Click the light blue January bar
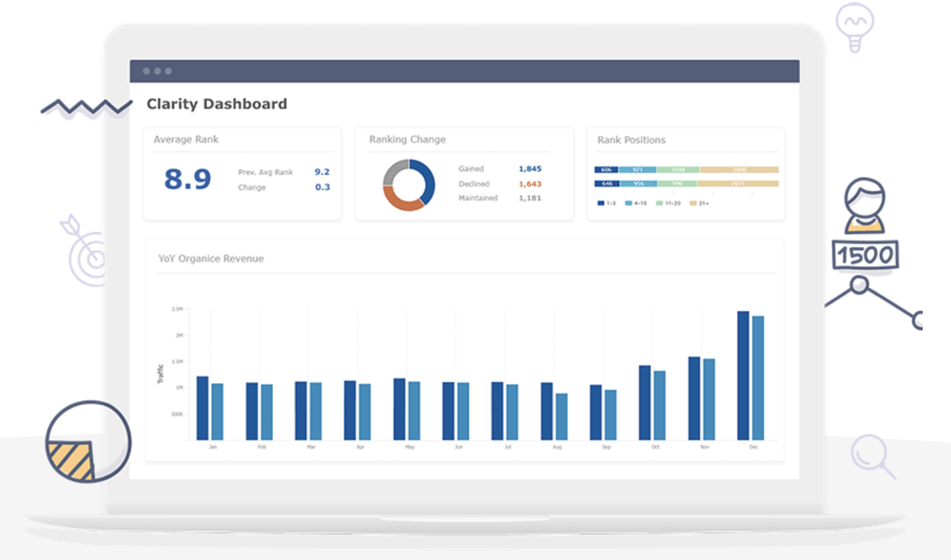Image resolution: width=951 pixels, height=560 pixels. (217, 412)
